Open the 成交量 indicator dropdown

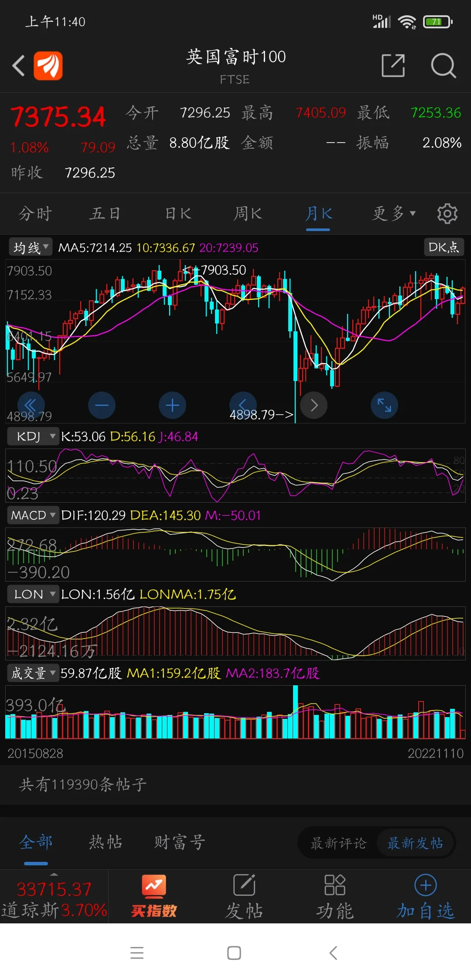click(x=33, y=673)
